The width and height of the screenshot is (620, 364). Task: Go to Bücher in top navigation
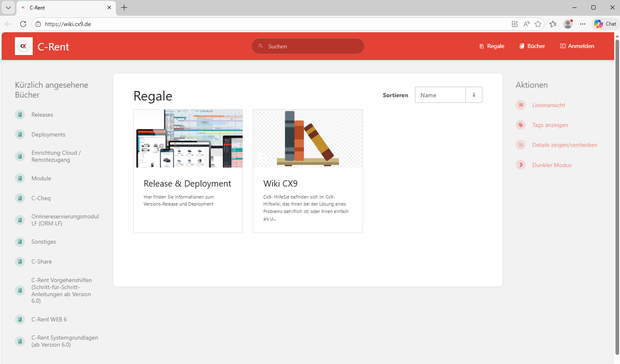point(532,46)
